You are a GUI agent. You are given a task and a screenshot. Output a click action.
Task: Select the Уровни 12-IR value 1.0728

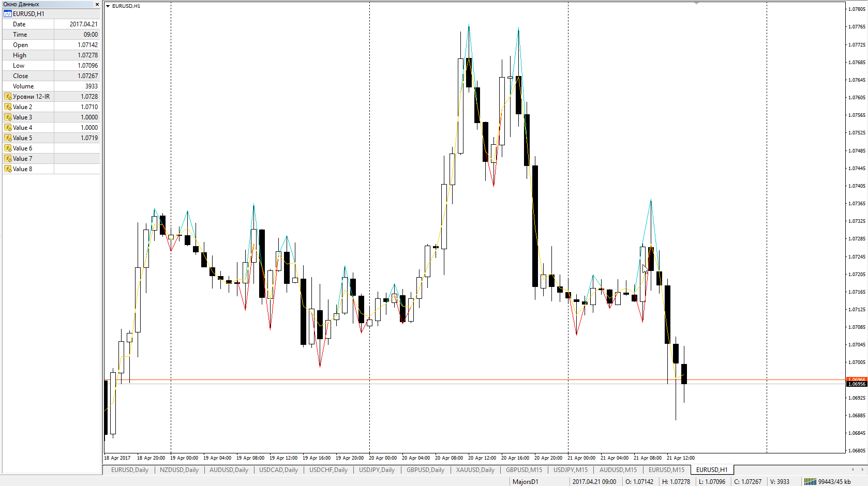[89, 97]
